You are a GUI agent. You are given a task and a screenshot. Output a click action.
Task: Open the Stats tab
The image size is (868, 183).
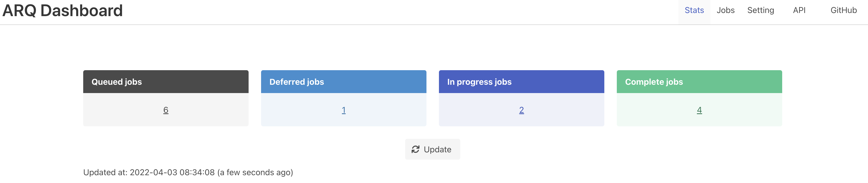click(x=694, y=10)
